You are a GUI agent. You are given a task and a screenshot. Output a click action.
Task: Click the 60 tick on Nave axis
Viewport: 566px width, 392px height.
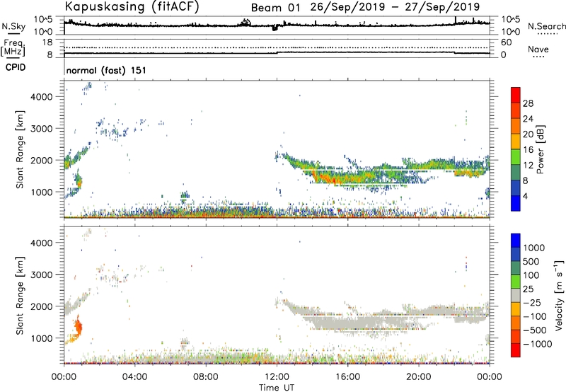507,42
